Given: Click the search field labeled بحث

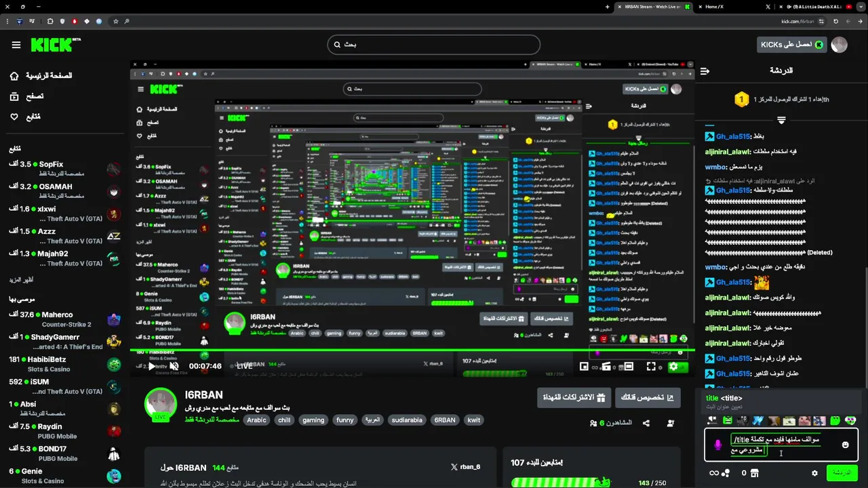Looking at the screenshot, I should point(434,45).
